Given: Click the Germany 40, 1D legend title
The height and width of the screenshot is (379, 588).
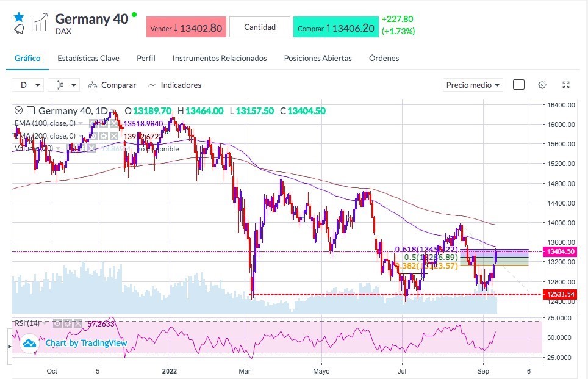Looking at the screenshot, I should click(x=73, y=110).
